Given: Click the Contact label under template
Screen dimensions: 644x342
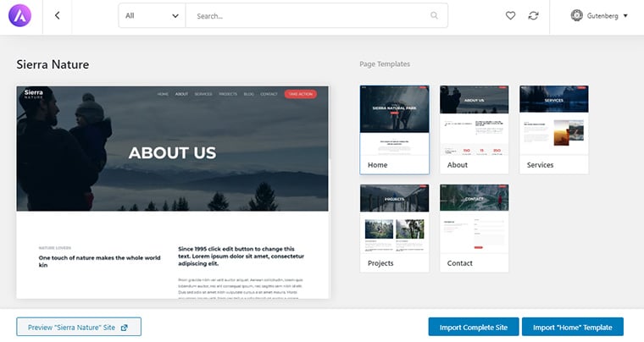Looking at the screenshot, I should pyautogui.click(x=459, y=263).
